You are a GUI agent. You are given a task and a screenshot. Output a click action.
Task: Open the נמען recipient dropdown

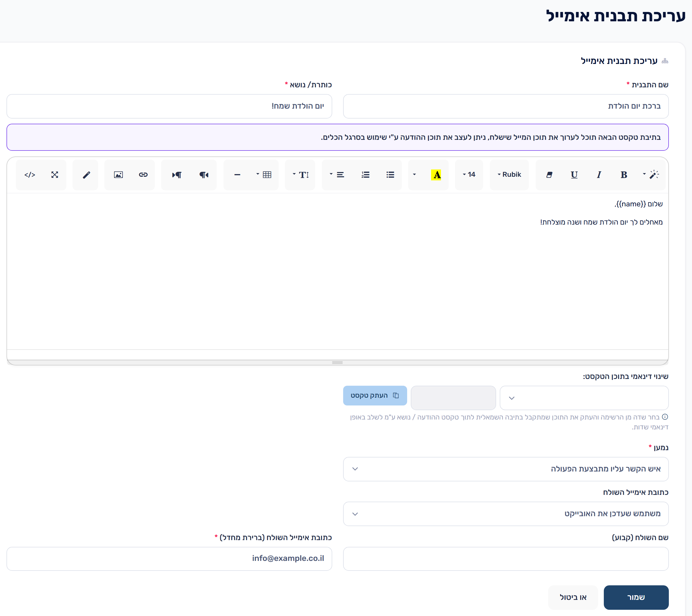point(506,469)
